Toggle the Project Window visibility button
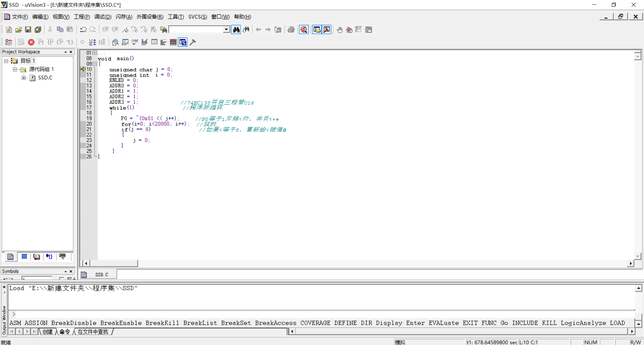This screenshot has width=644, height=345. [317, 30]
